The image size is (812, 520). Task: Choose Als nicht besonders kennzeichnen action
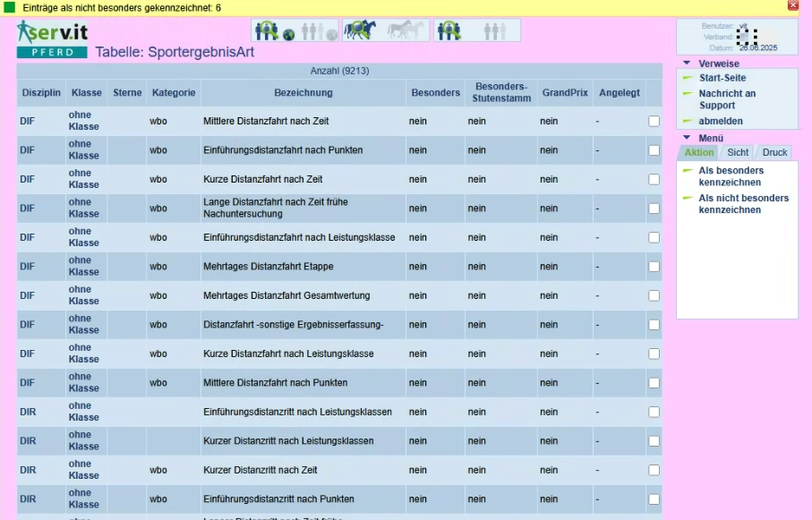[744, 203]
